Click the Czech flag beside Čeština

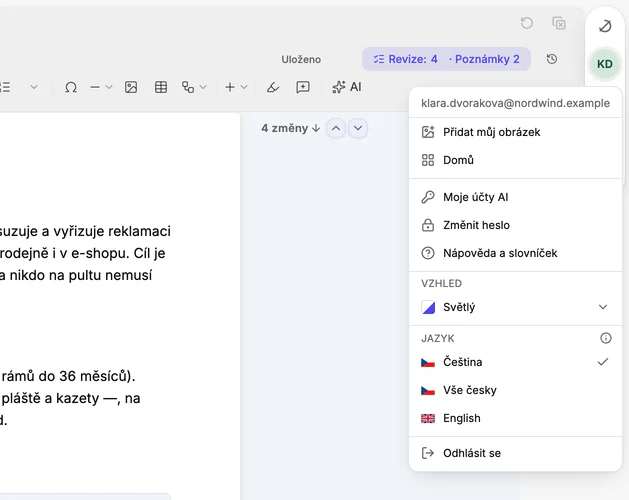[428, 362]
